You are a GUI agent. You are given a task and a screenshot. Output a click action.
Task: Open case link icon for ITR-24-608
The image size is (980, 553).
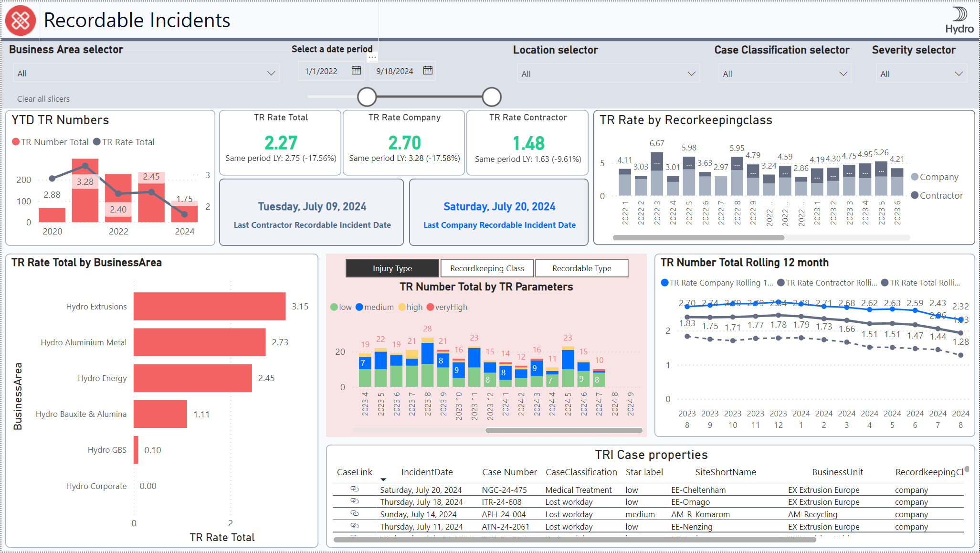[354, 501]
